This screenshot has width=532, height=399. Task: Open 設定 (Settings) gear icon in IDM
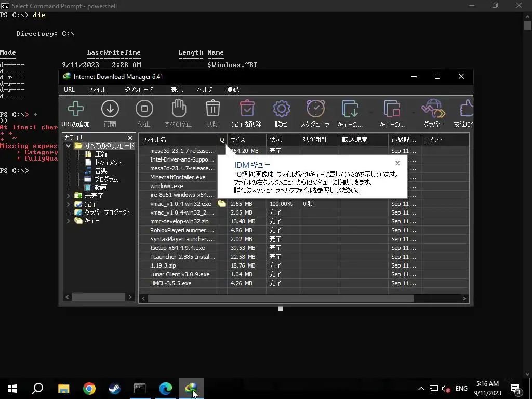pos(281,109)
